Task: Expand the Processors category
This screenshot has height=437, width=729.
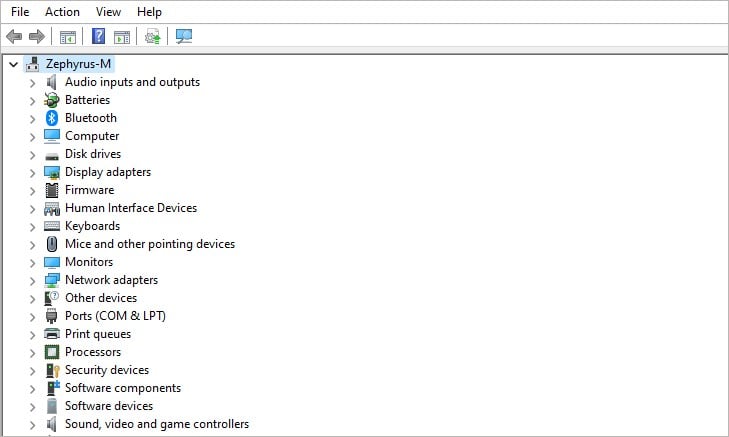Action: (x=32, y=353)
